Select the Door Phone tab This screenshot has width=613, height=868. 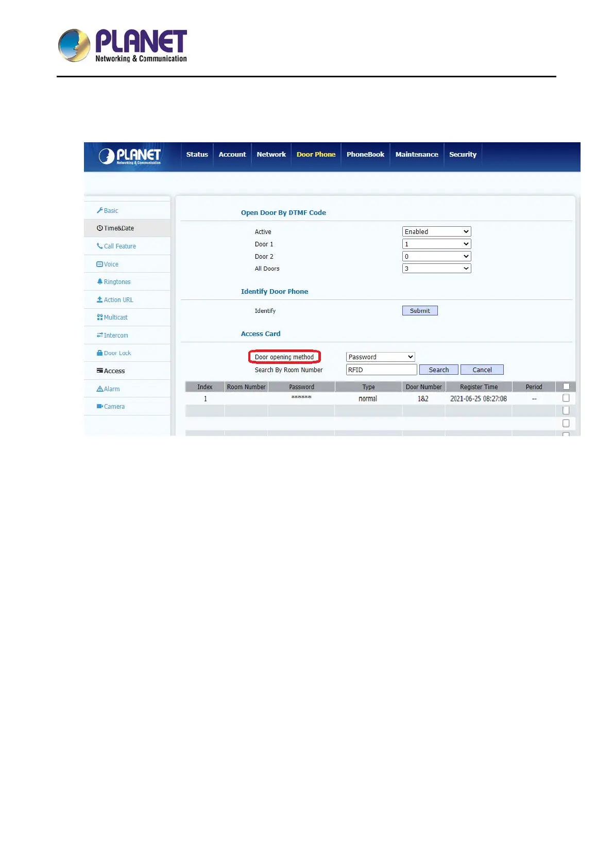point(316,154)
